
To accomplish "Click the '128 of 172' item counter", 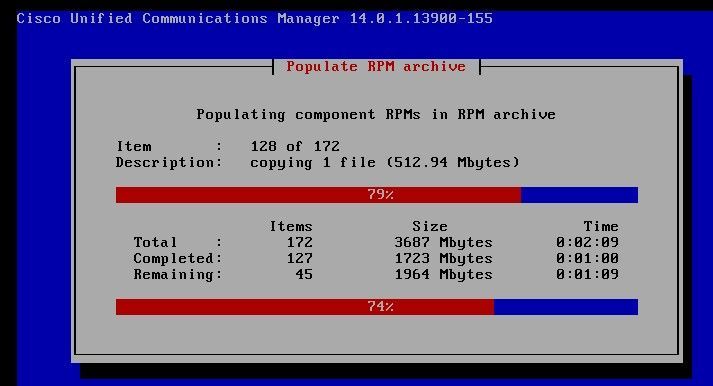I will coord(295,146).
